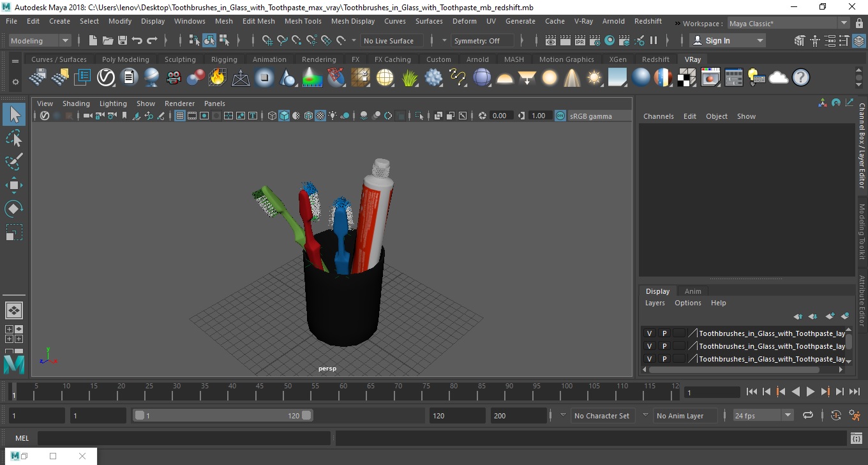Toggle viewport grid display icon
Screen dimensions: 868x465
pyautogui.click(x=180, y=116)
